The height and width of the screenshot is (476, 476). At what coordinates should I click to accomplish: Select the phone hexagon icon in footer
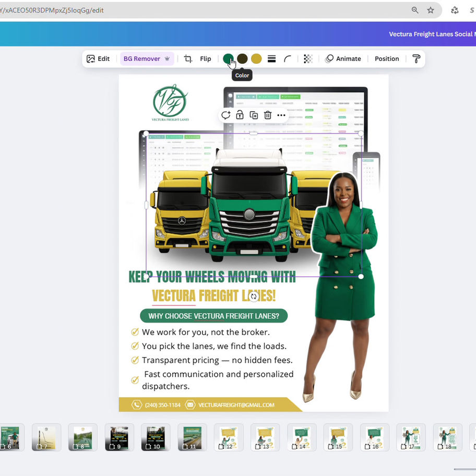click(136, 404)
